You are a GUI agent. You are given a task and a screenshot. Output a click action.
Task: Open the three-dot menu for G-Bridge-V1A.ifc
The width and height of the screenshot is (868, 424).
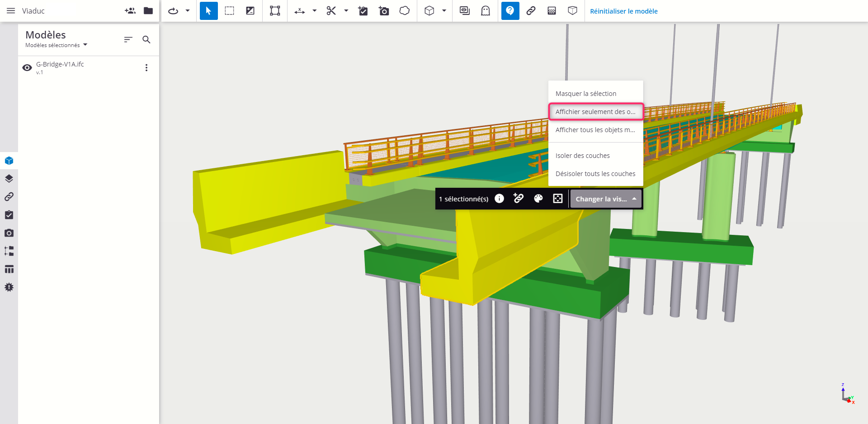pos(146,67)
